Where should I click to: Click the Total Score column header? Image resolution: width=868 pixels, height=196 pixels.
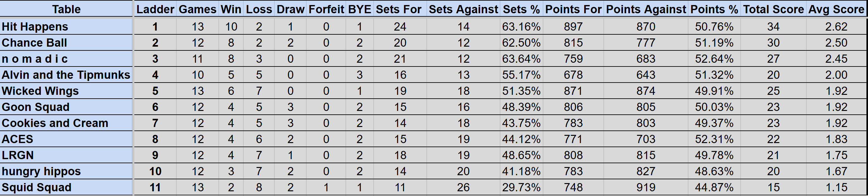(773, 9)
